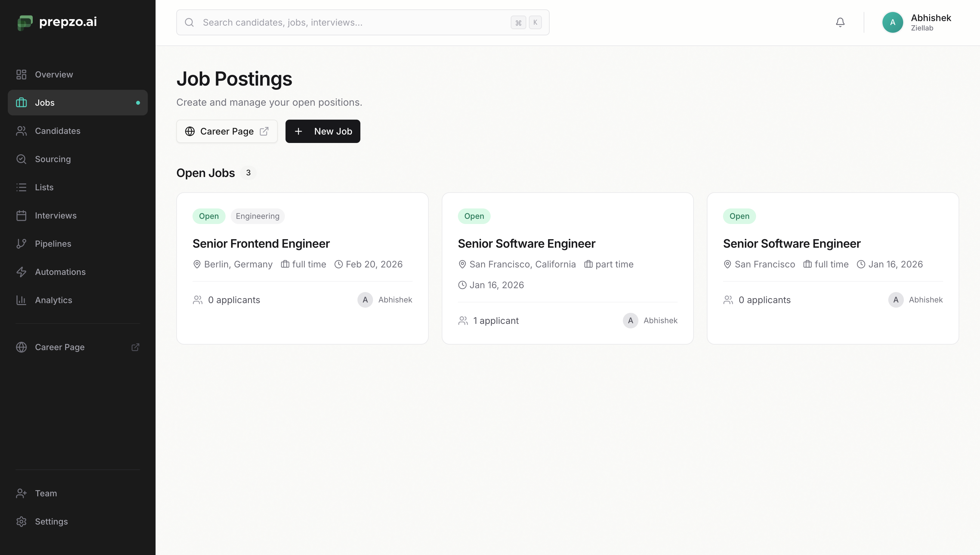Click the Pipelines branch icon
This screenshot has height=555, width=980.
[x=21, y=243]
